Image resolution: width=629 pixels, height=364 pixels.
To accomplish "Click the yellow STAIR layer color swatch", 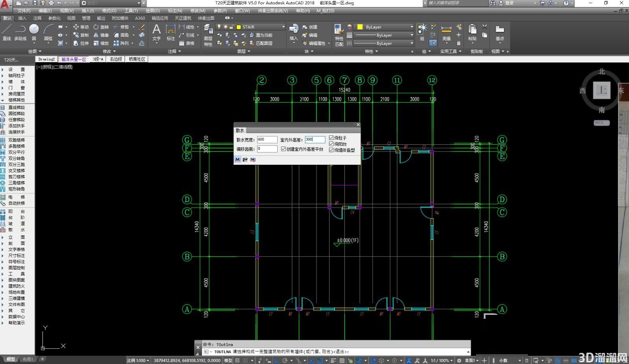I will coord(239,27).
